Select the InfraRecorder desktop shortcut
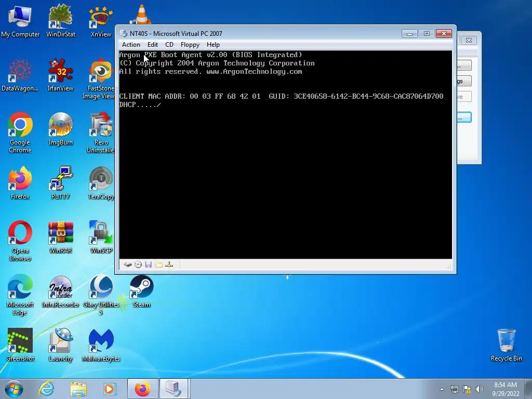 [x=60, y=291]
